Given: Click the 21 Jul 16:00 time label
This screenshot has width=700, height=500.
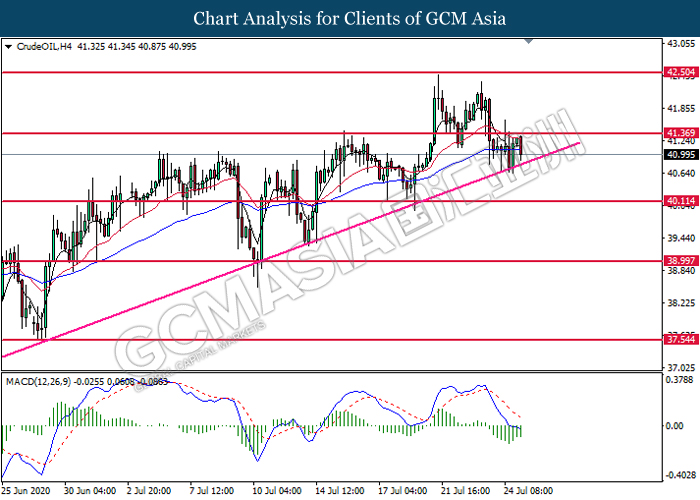Looking at the screenshot, I should [x=466, y=491].
